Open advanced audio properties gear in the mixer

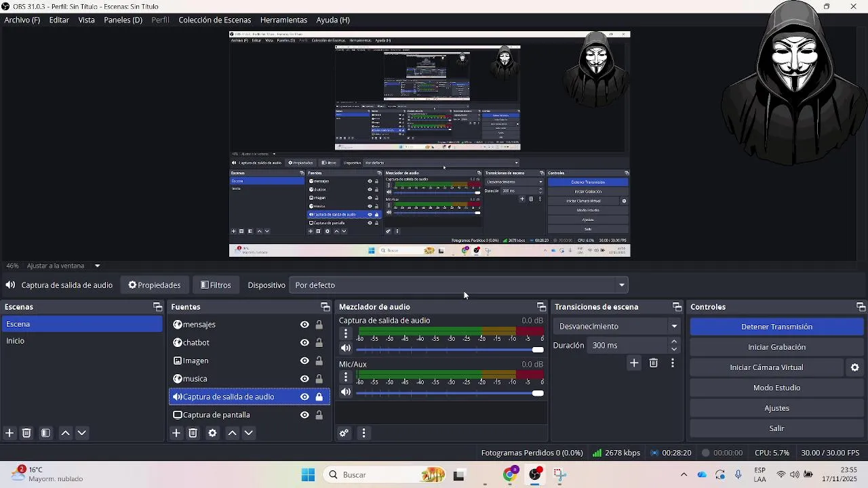coord(344,433)
